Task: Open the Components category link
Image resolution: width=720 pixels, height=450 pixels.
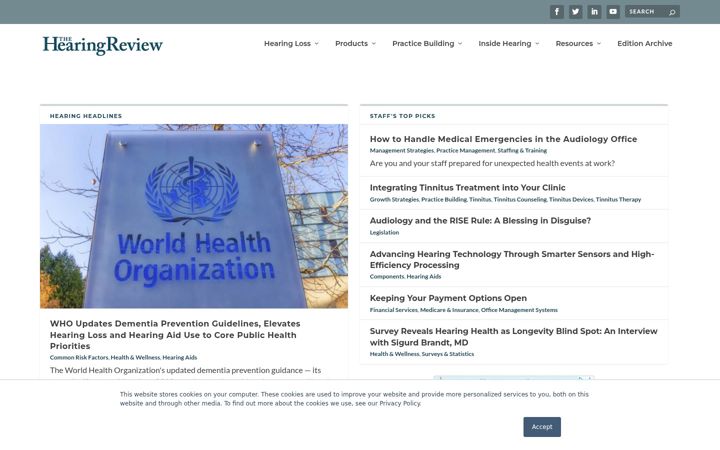Action: (x=387, y=276)
